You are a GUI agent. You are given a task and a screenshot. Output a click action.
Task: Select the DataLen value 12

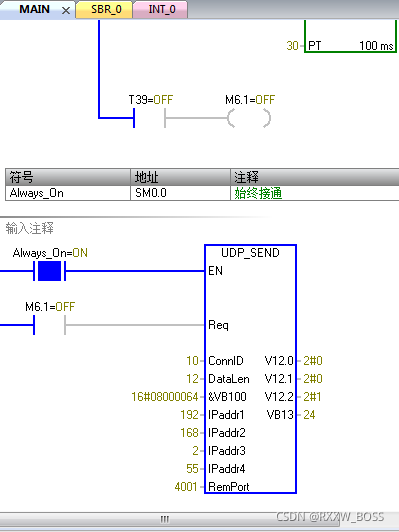point(192,379)
